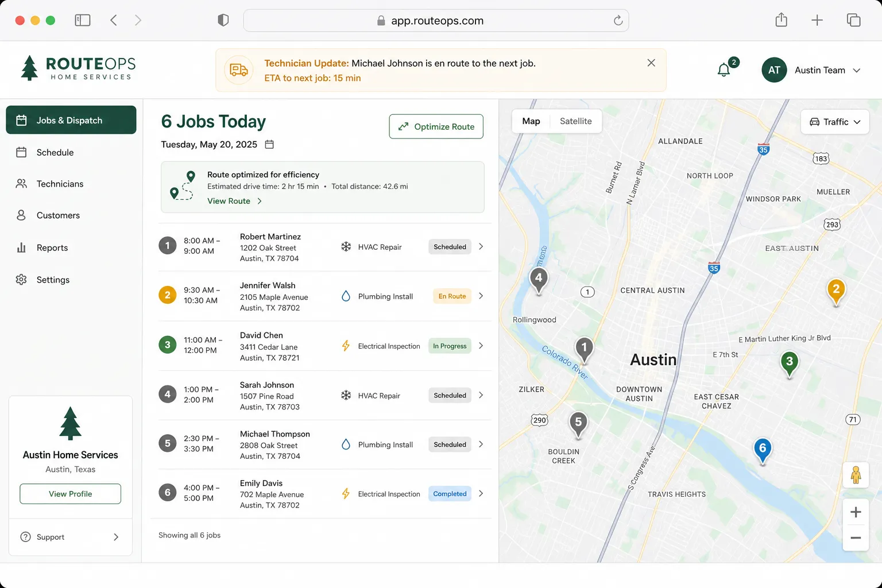This screenshot has width=882, height=588.
Task: Click the route optimized path icon
Action: pos(183,185)
